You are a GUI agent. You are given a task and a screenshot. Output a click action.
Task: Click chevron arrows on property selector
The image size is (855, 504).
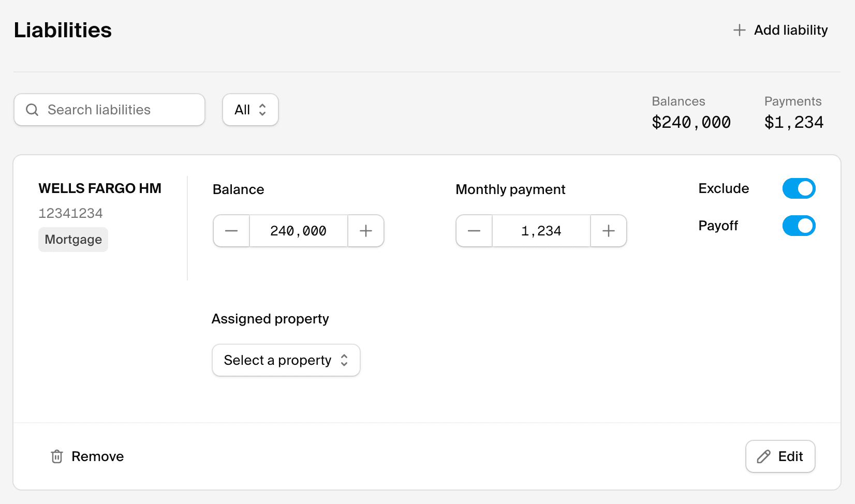click(344, 360)
